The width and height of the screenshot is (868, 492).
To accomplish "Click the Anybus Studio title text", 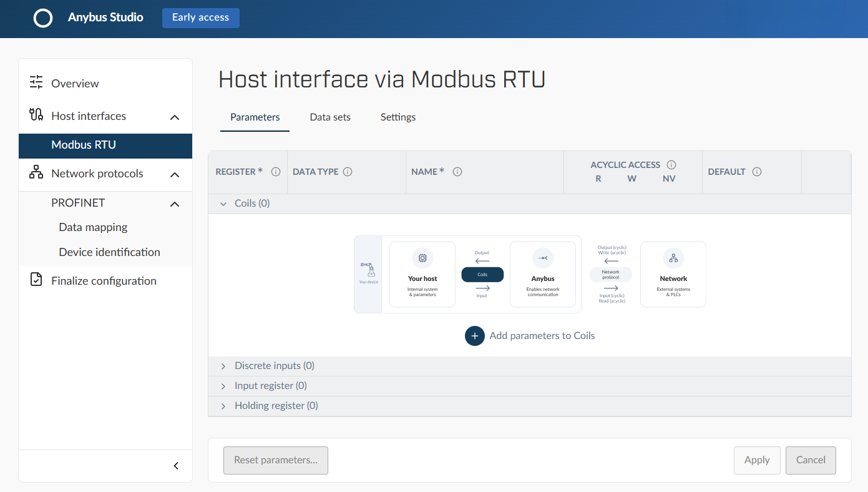I will coord(105,17).
